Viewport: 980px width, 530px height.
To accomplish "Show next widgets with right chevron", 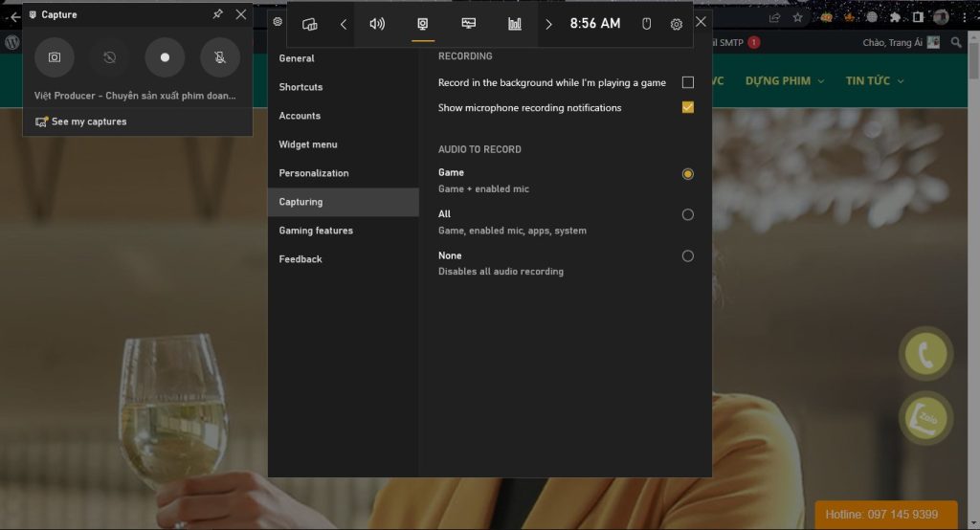I will tap(548, 24).
